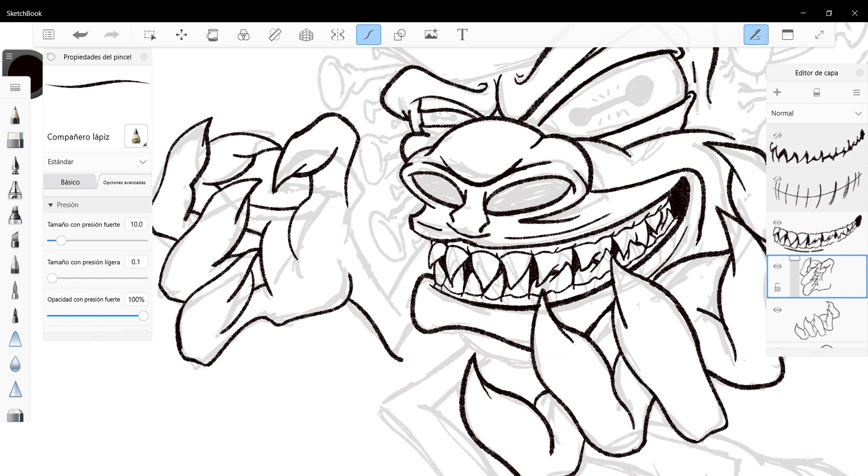Expand the Estándar brush type dropdown

97,162
